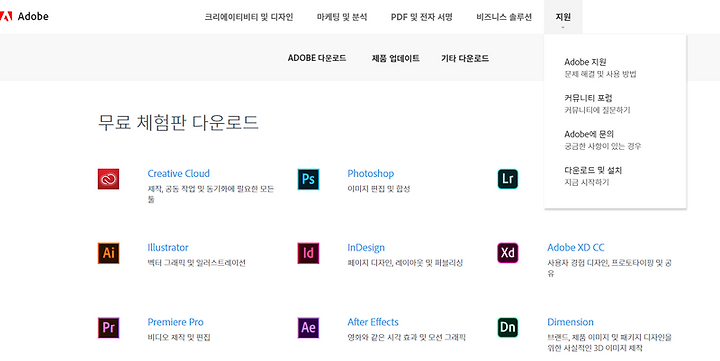Open the Photoshop link
The width and height of the screenshot is (720, 361).
coord(371,174)
